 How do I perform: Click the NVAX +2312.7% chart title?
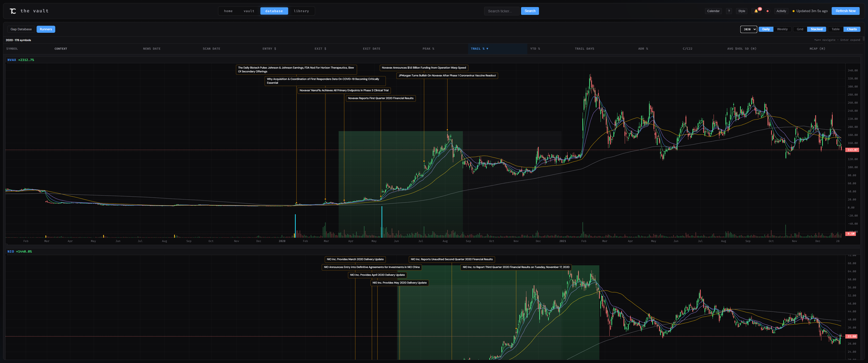point(21,60)
